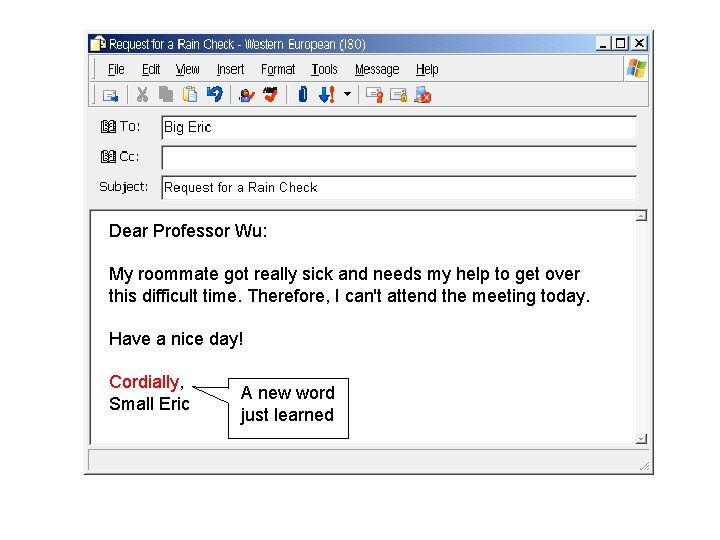The width and height of the screenshot is (720, 540).
Task: Click the To field containing Big Eric
Action: point(399,127)
